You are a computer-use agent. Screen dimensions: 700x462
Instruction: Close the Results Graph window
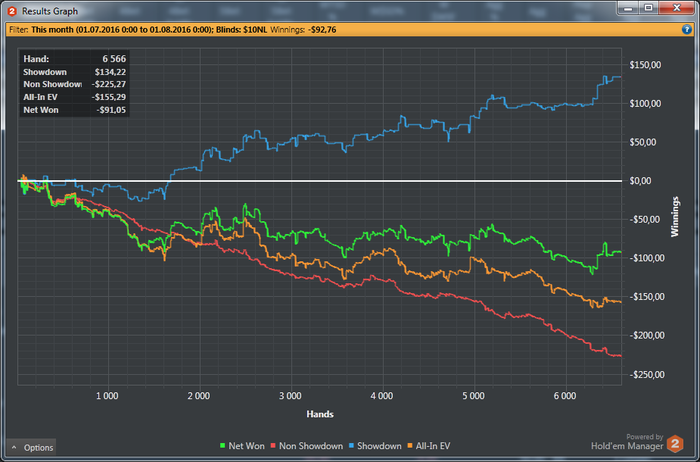[676, 8]
